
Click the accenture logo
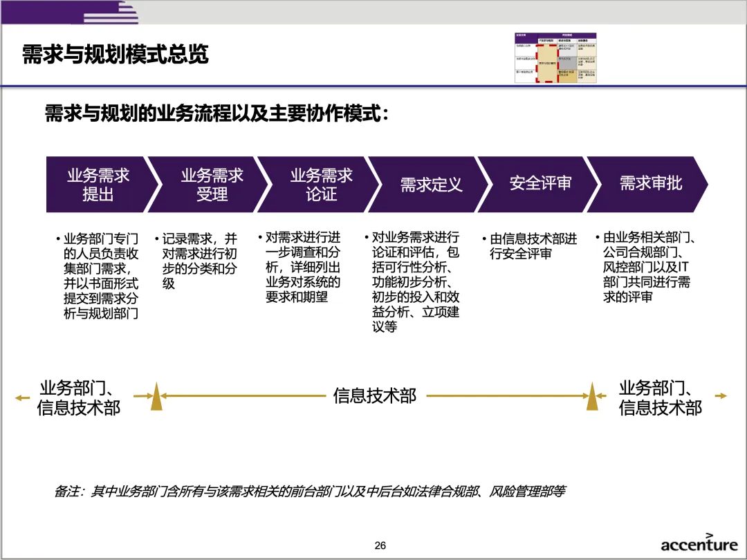699,543
